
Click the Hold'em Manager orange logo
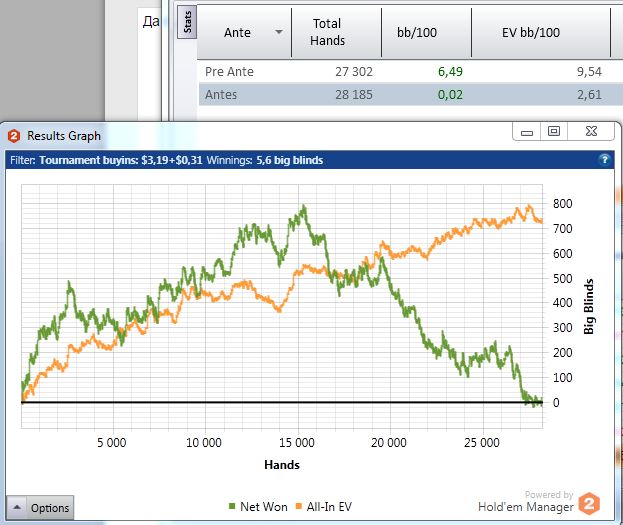tap(589, 504)
